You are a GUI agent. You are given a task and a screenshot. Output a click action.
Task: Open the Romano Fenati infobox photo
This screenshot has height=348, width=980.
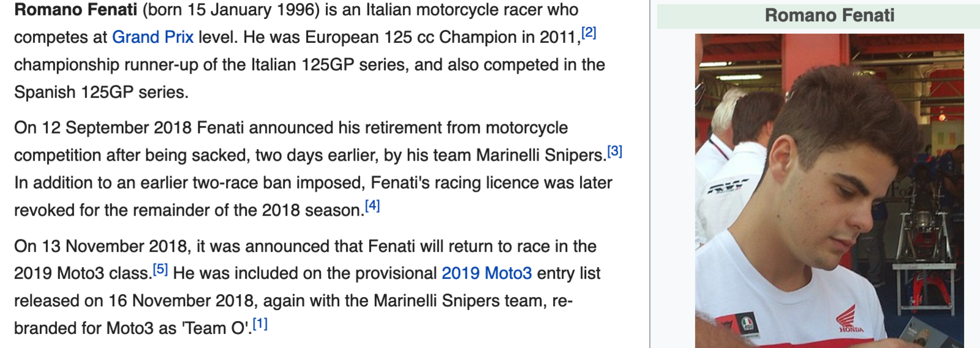[x=829, y=191]
